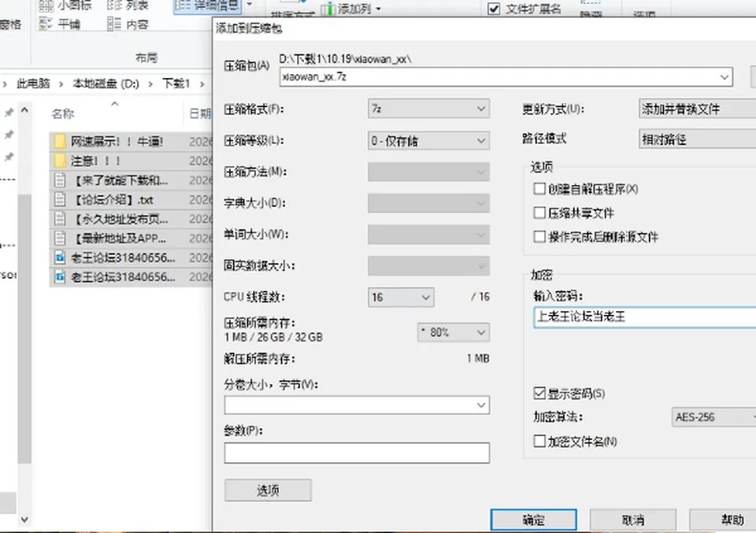Open the 80% memory usage dropdown
The height and width of the screenshot is (533, 756).
(454, 332)
